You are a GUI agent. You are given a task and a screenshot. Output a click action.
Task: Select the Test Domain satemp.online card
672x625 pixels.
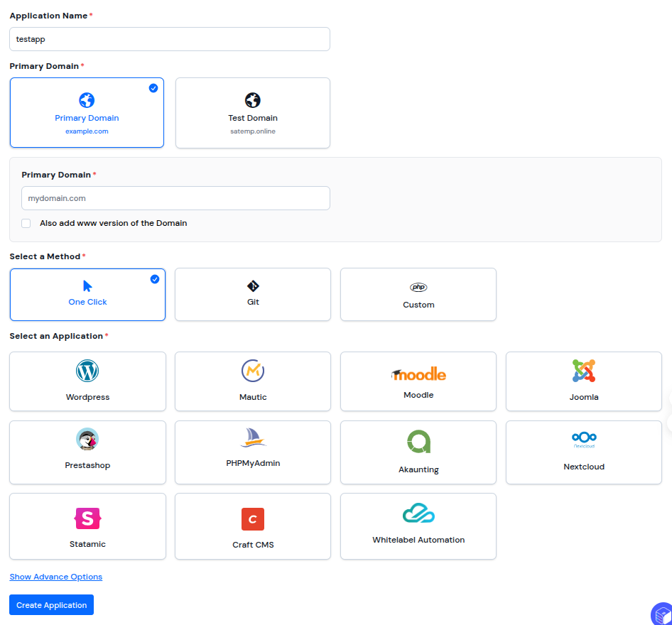253,113
